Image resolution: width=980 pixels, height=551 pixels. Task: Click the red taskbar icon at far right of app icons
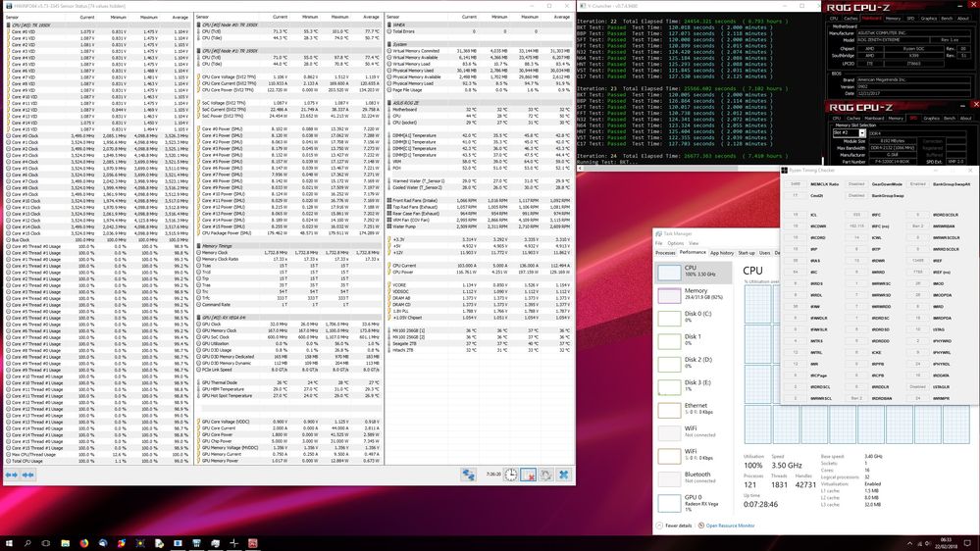[252, 543]
